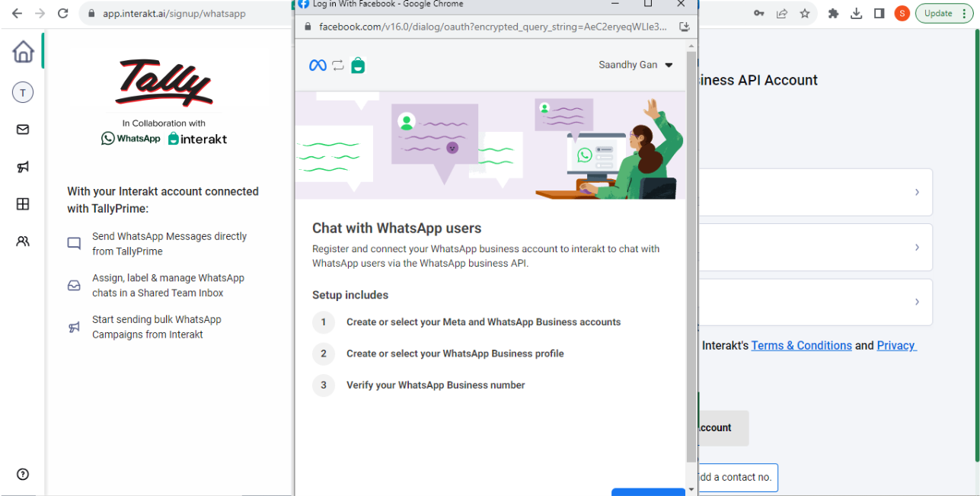Toggle the Chrome side panel
The height and width of the screenshot is (496, 980).
pos(879,14)
